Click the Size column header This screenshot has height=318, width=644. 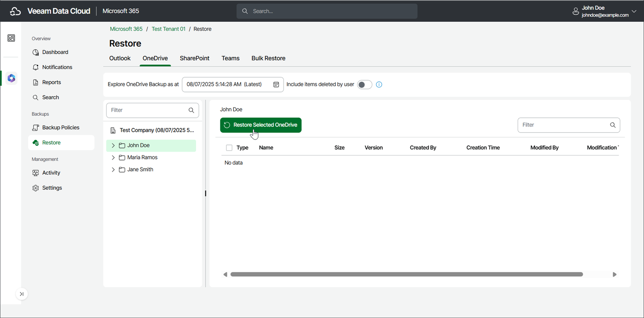click(339, 148)
